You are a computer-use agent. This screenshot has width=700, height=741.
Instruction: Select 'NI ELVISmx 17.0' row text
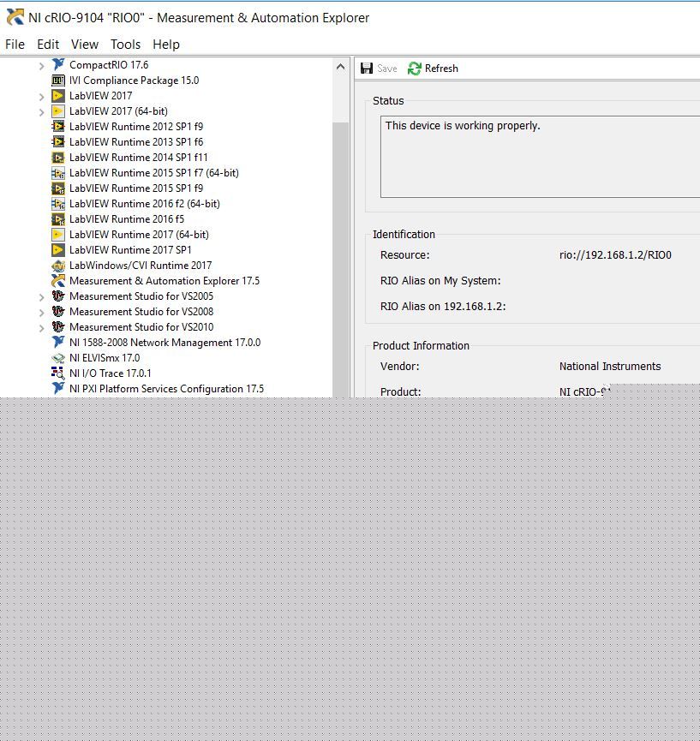[x=105, y=358]
